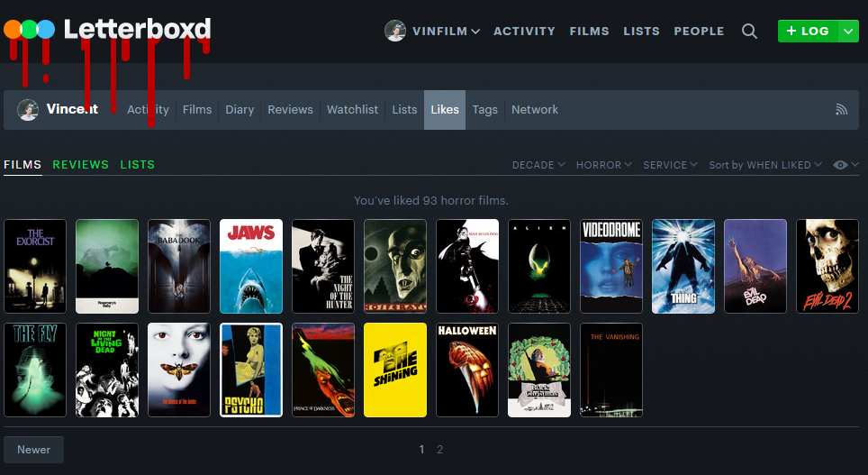Screen dimensions: 868x475
Task: Open Sort by WHEN LIKED dropdown
Action: pyautogui.click(x=765, y=165)
